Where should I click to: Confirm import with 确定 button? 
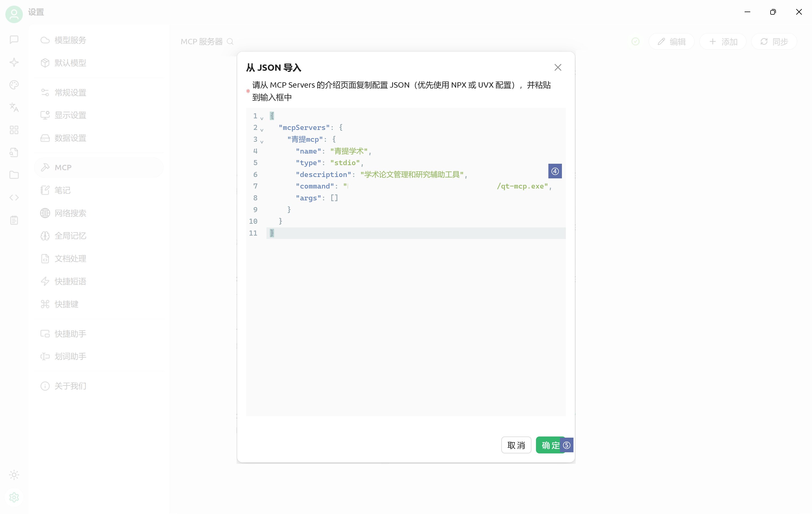[551, 445]
